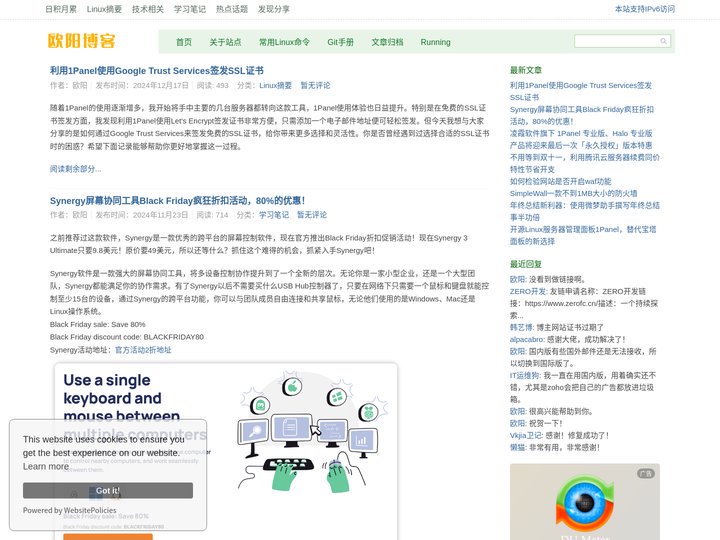Screen dimensions: 720x540
Task: Click commenter name alpacabro
Action: pyautogui.click(x=527, y=339)
